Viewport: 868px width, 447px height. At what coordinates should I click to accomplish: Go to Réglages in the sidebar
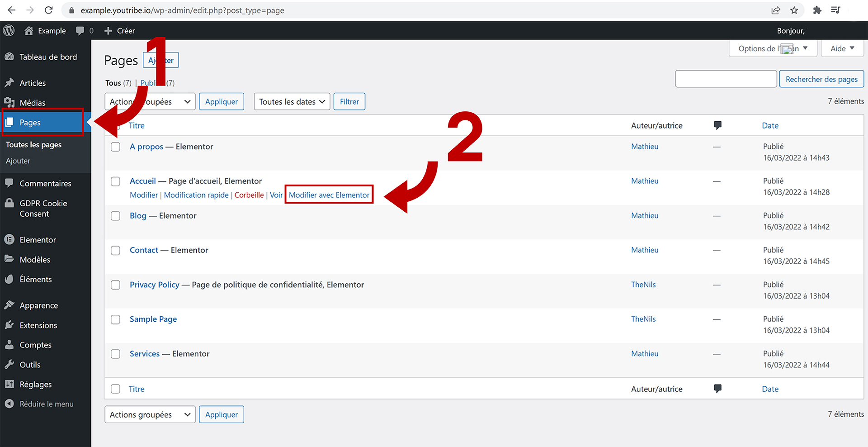click(35, 385)
